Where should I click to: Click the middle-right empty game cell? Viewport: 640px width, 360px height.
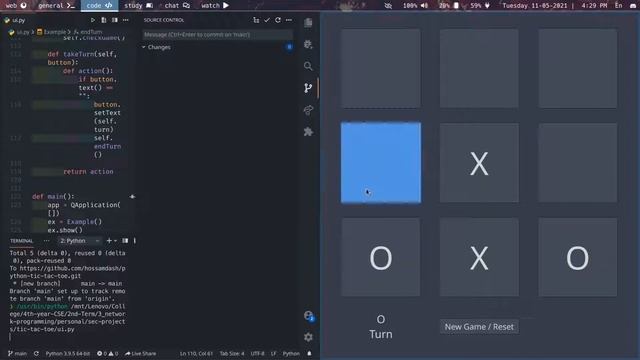point(578,162)
